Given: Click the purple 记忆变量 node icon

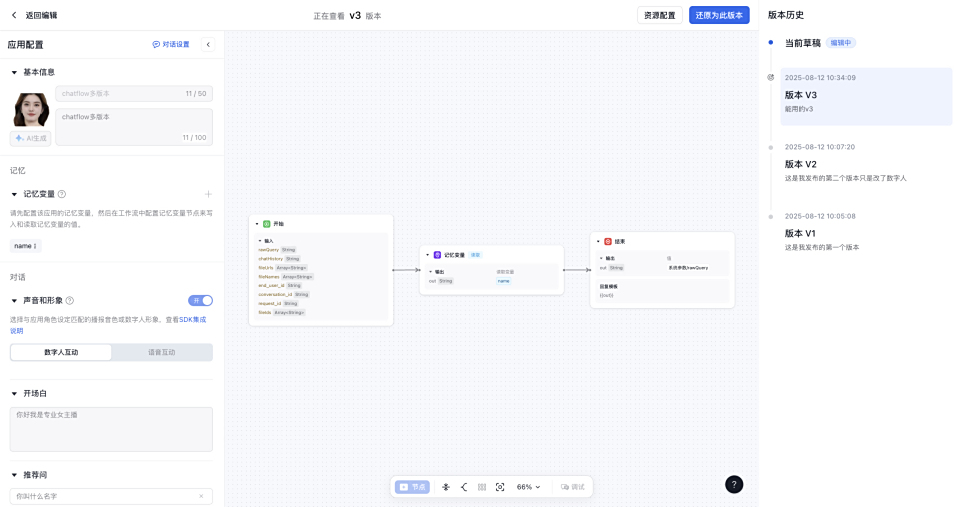Looking at the screenshot, I should [x=437, y=255].
